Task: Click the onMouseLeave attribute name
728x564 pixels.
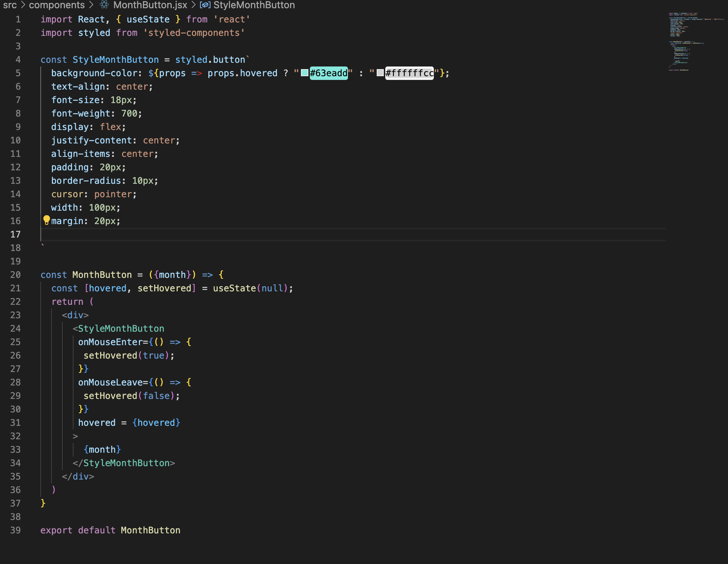Action: coord(110,382)
